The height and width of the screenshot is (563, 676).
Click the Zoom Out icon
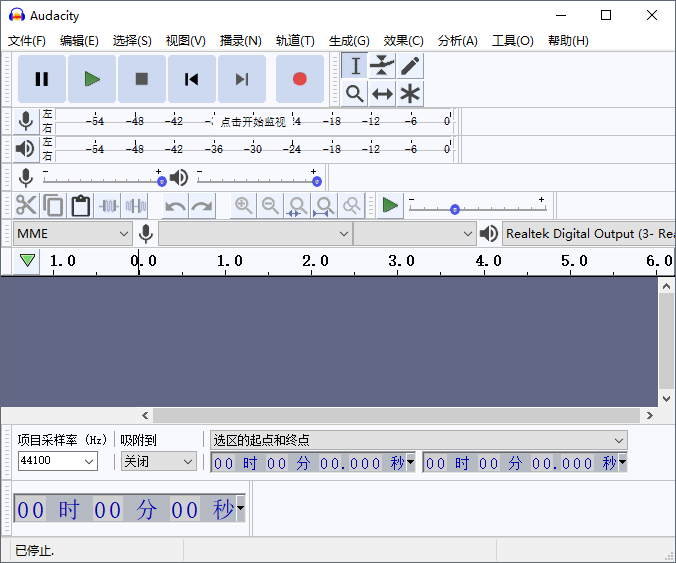point(270,206)
